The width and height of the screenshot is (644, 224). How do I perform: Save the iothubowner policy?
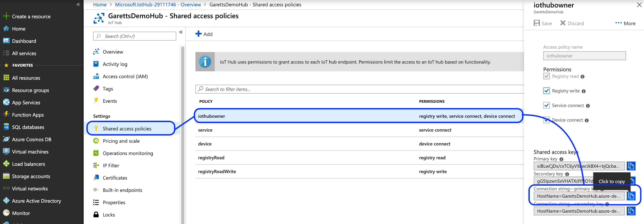[543, 23]
